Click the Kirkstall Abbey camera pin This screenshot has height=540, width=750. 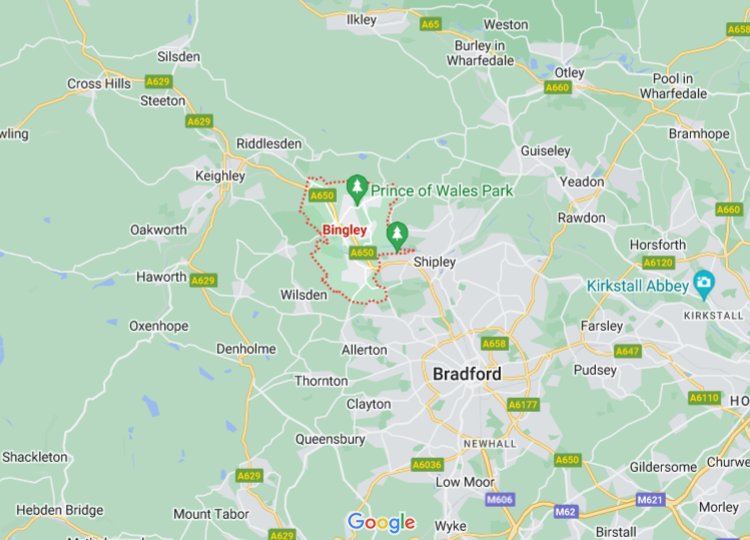(x=704, y=284)
